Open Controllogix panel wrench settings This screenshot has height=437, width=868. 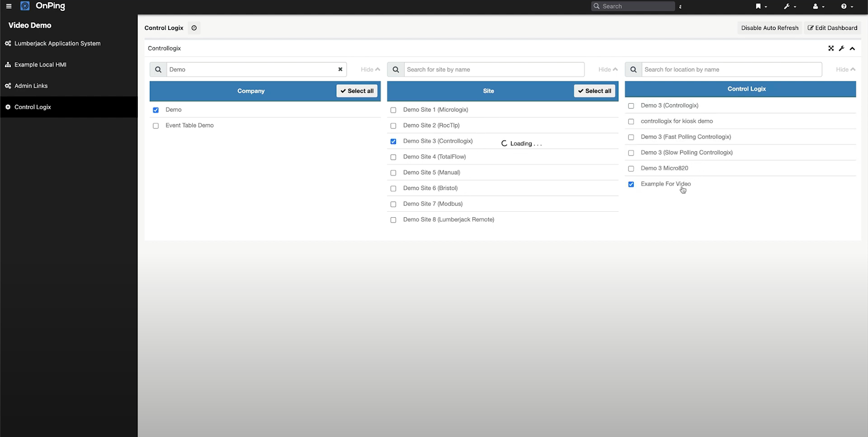tap(841, 48)
